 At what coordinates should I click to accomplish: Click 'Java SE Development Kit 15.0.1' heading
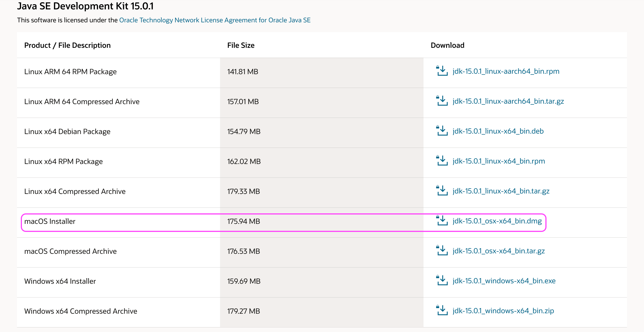point(85,6)
